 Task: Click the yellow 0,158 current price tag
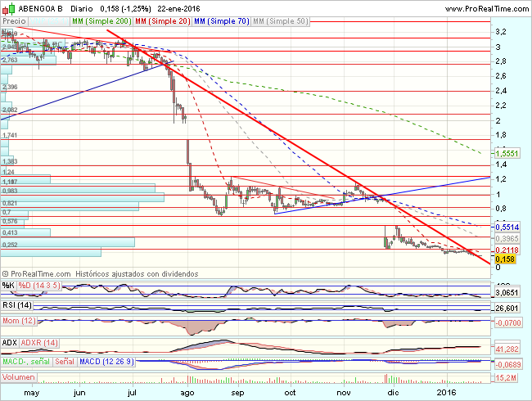[x=505, y=259]
